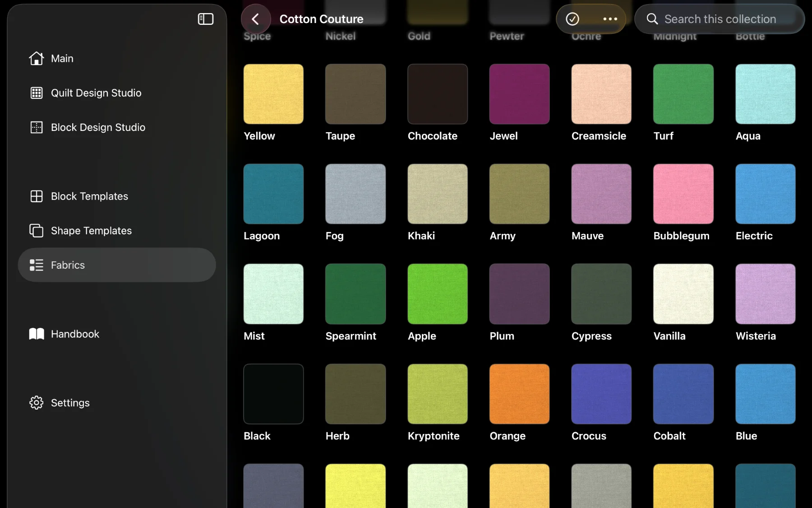
Task: Select the Vanilla fabric swatch
Action: 683,294
